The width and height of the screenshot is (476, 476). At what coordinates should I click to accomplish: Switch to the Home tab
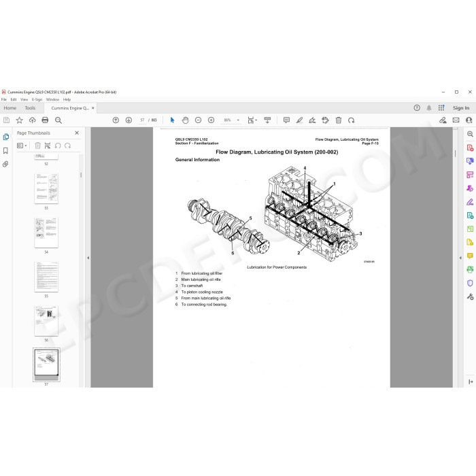[10, 108]
